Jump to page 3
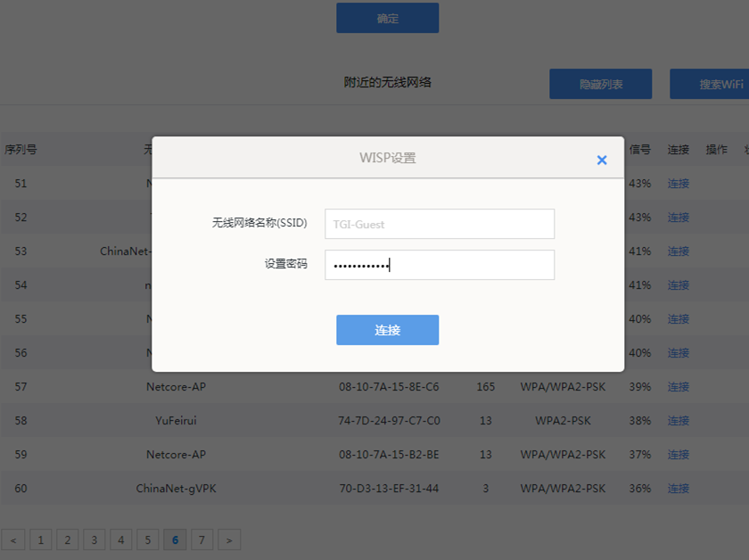The width and height of the screenshot is (749, 560). [x=94, y=539]
